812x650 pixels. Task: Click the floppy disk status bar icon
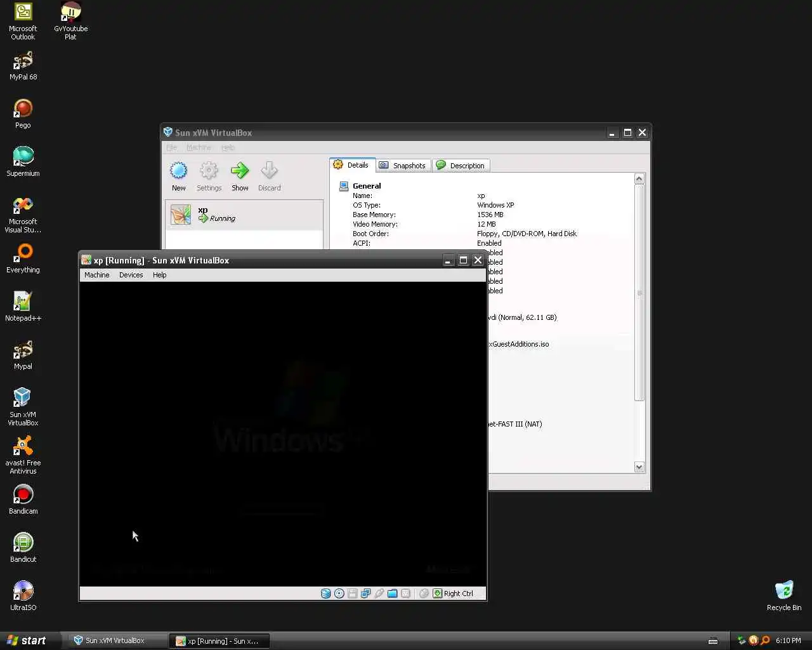pyautogui.click(x=352, y=594)
